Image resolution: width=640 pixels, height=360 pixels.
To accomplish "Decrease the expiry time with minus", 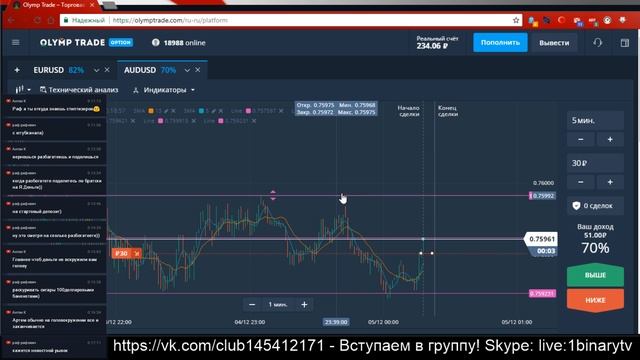I will (581, 140).
